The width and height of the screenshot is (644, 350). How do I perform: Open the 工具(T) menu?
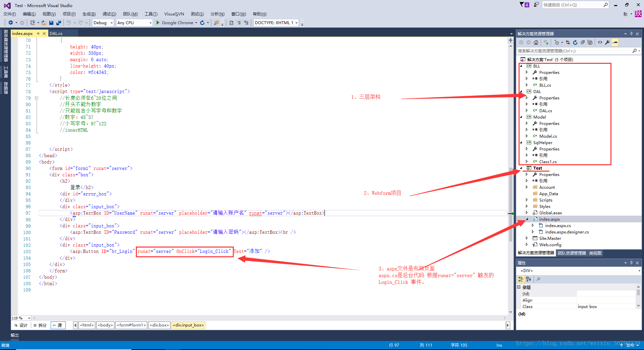tap(151, 14)
